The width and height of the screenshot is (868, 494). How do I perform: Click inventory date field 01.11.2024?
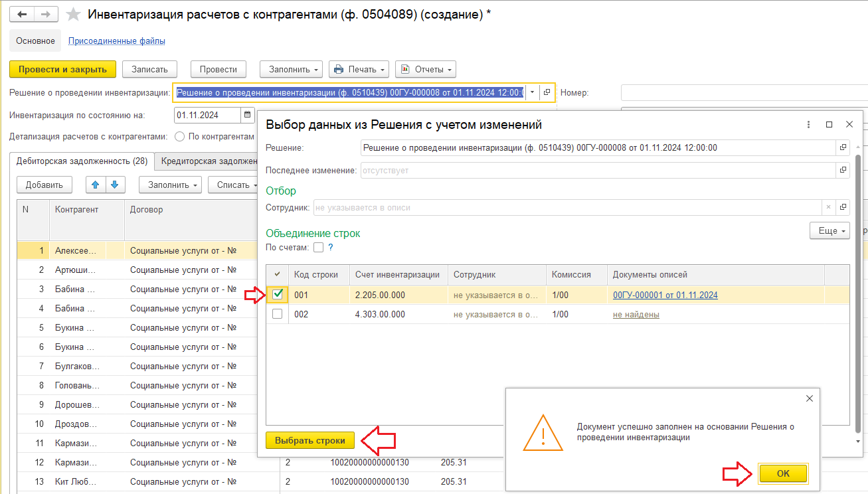tap(207, 115)
